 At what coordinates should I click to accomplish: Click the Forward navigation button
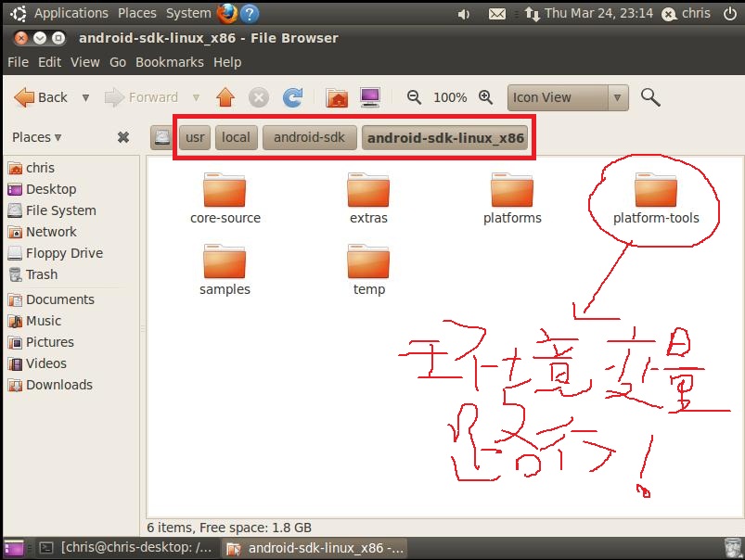pyautogui.click(x=141, y=97)
